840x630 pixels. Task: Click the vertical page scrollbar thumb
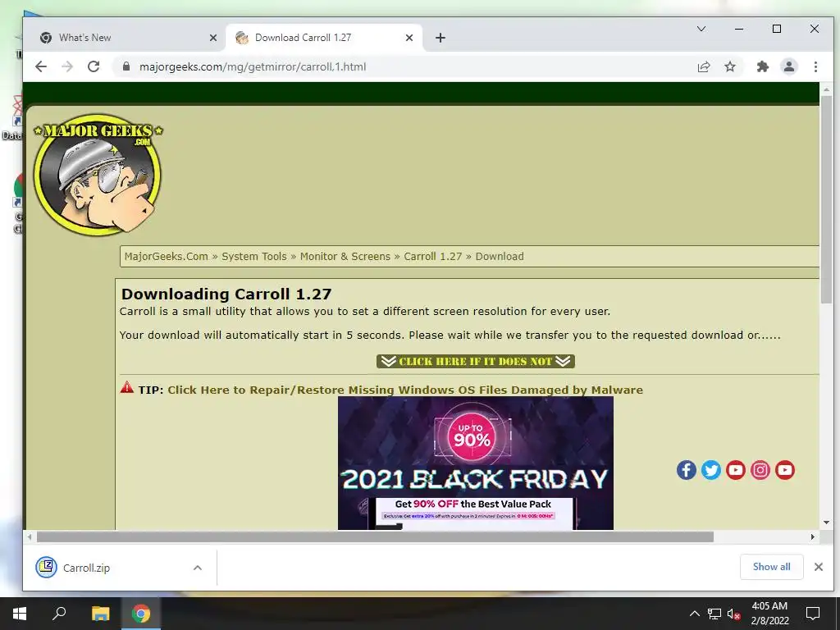[827, 200]
